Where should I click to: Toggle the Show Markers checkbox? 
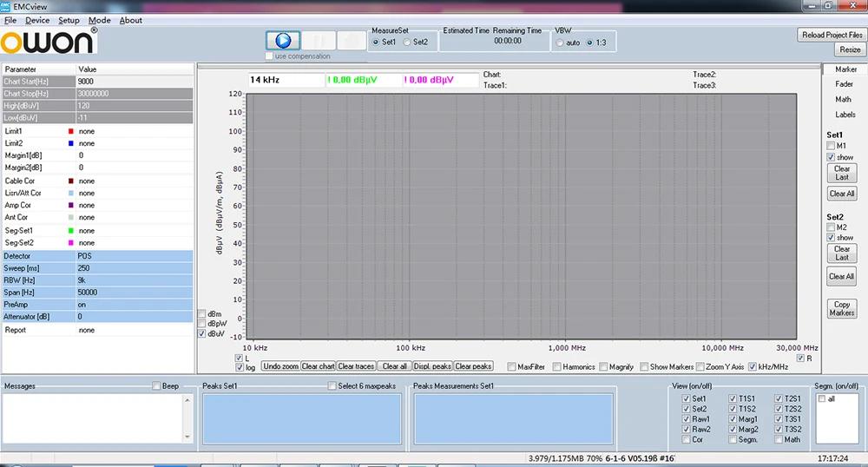643,366
